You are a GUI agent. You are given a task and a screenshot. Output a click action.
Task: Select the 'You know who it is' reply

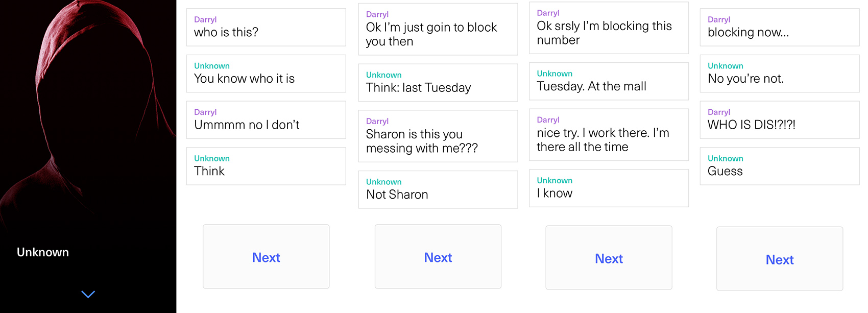point(266,74)
